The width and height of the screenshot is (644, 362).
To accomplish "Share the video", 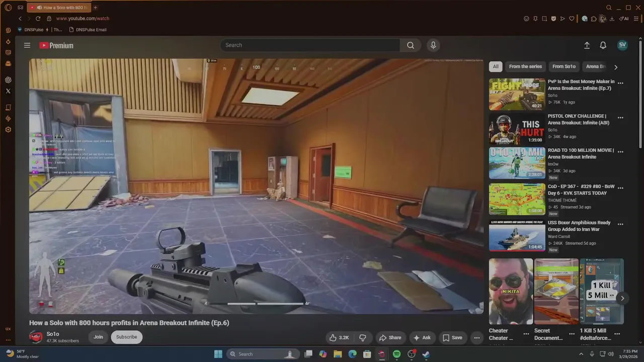I will [x=390, y=337].
